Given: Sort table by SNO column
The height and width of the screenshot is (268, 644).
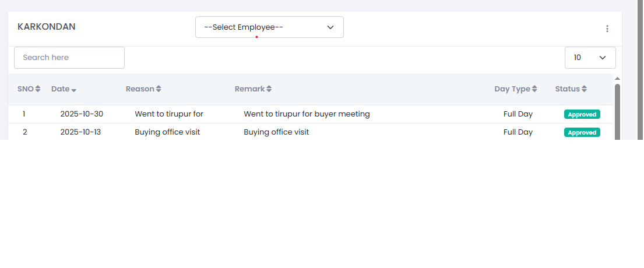Looking at the screenshot, I should 29,89.
